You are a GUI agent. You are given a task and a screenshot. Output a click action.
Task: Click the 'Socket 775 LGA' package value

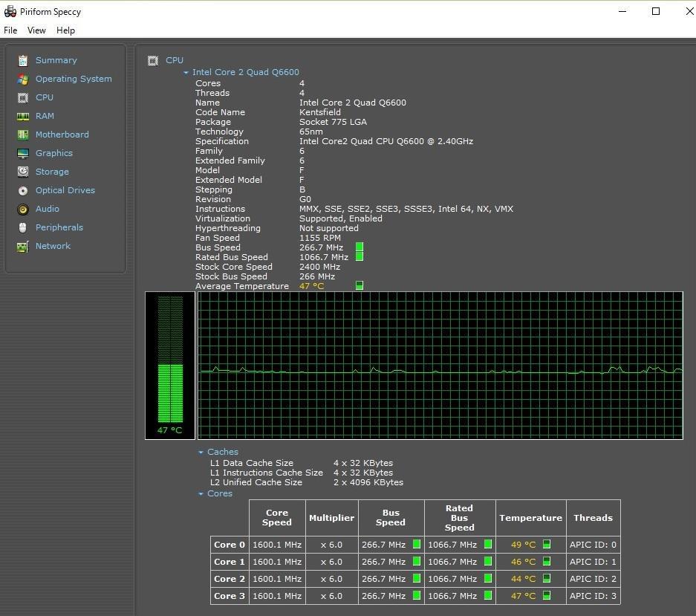[x=333, y=122]
